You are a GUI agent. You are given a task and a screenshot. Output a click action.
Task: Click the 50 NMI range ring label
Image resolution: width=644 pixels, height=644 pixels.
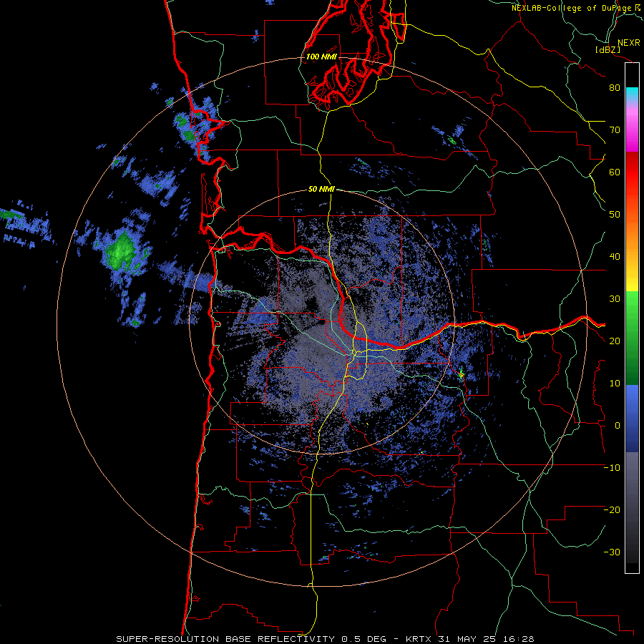pos(321,189)
